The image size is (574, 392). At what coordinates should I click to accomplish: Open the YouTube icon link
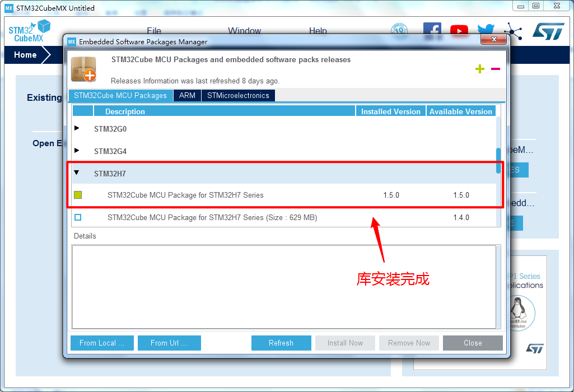(x=459, y=31)
